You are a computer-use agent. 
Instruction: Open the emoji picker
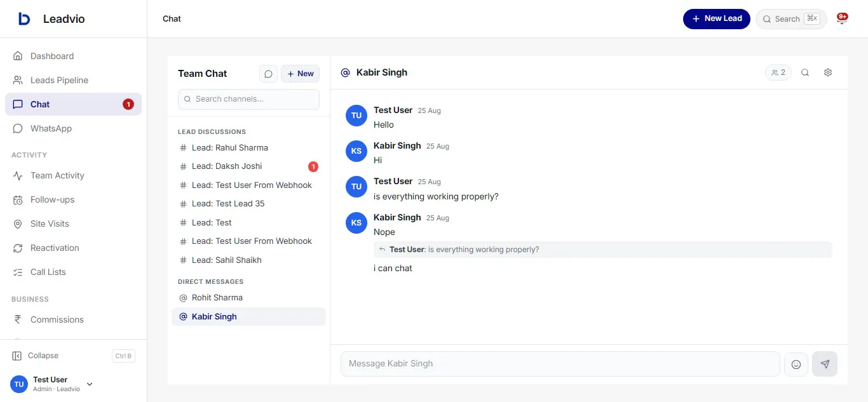(x=796, y=365)
